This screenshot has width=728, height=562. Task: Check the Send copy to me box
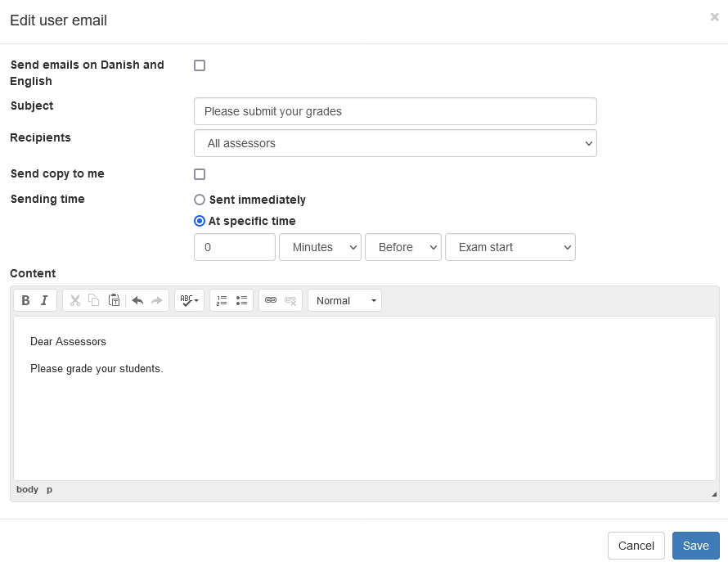click(x=200, y=174)
